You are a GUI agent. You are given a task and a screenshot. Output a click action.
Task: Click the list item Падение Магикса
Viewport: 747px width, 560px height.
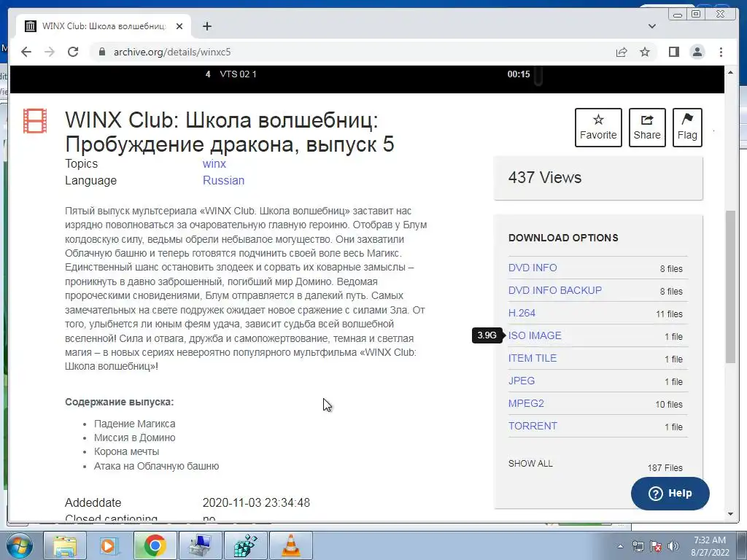(135, 424)
